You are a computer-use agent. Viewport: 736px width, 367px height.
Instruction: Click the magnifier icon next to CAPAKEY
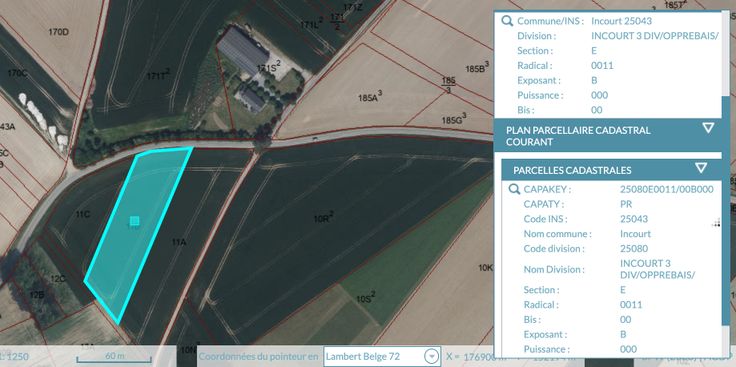point(514,190)
